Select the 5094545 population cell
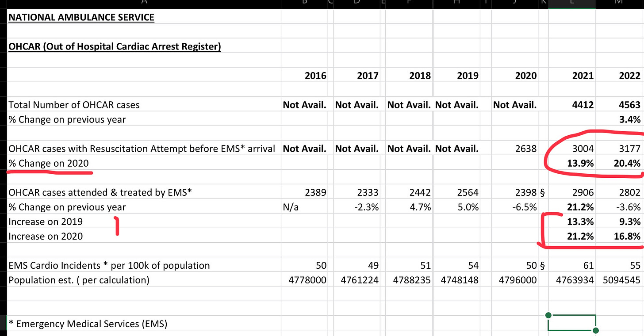 click(622, 280)
